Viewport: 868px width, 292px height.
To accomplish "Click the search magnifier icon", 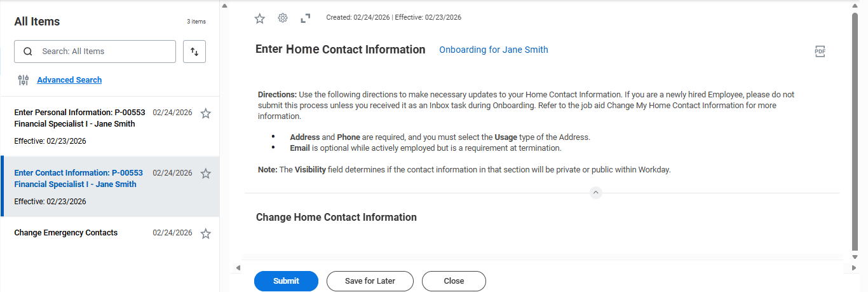I will point(27,52).
